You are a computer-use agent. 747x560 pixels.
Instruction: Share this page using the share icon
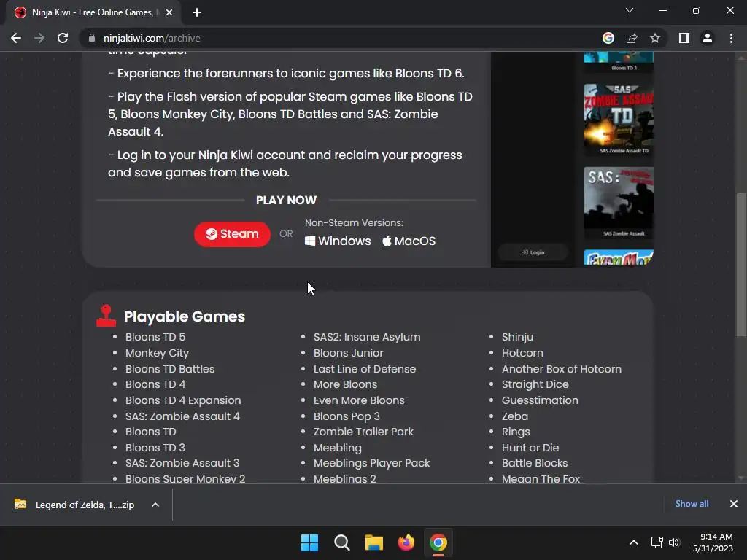[x=632, y=38]
